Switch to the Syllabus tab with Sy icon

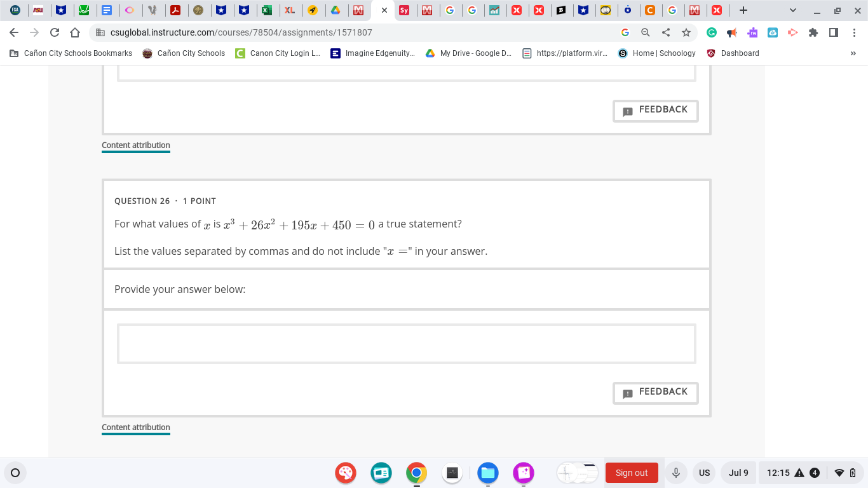pyautogui.click(x=405, y=10)
